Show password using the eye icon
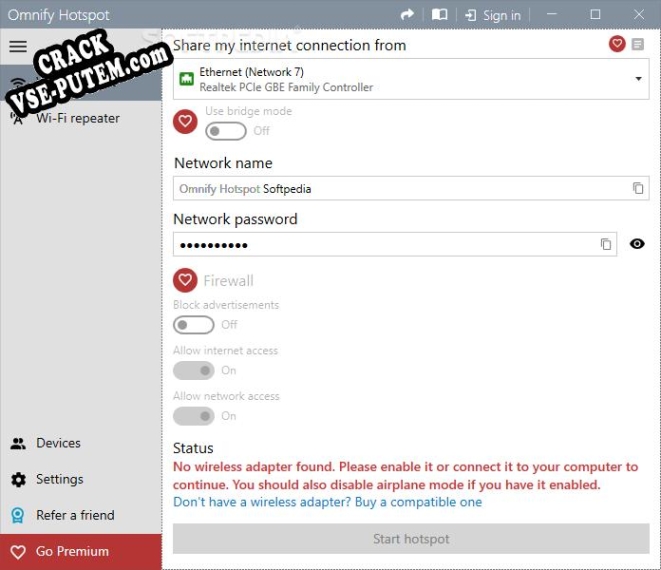The height and width of the screenshot is (570, 661). click(637, 244)
